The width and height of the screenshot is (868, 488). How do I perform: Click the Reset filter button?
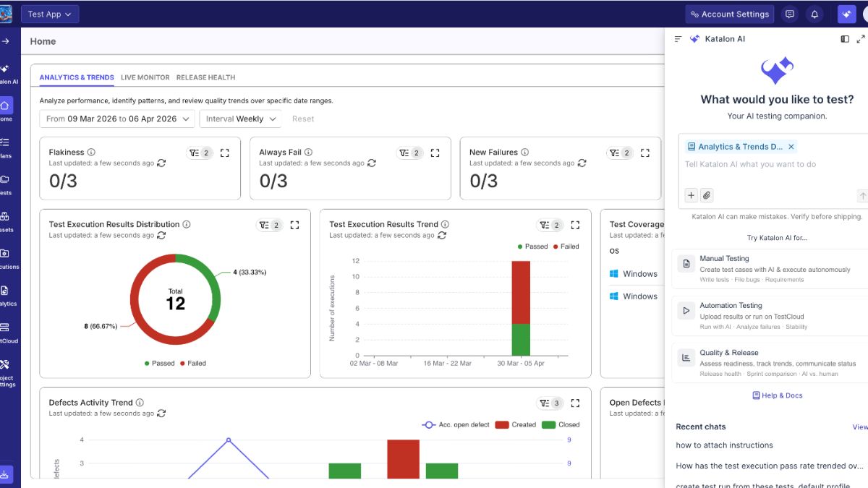tap(303, 119)
